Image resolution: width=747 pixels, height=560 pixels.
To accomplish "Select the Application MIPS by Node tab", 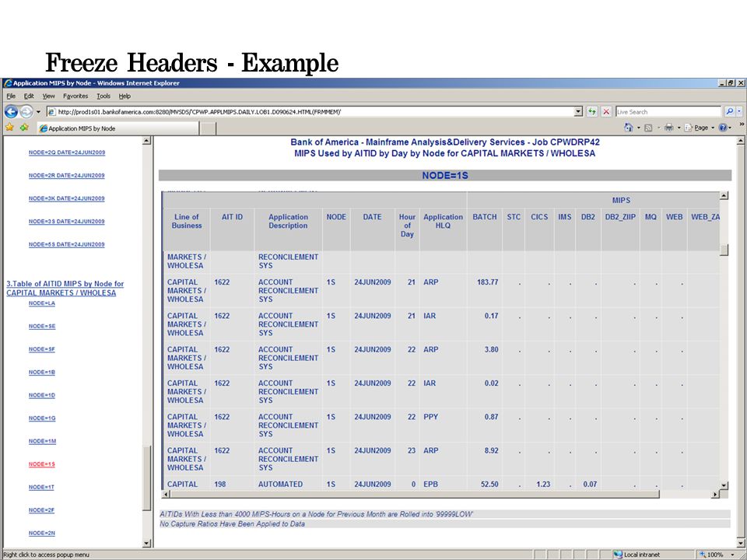I will 117,128.
